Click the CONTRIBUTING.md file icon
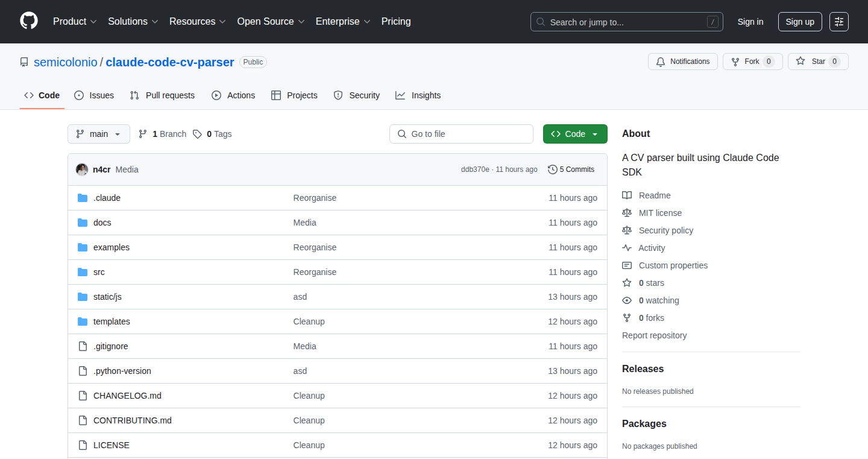 (83, 420)
